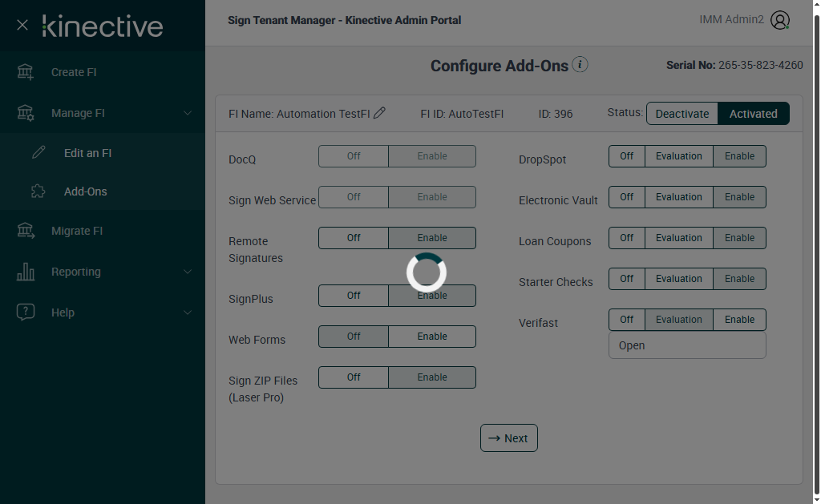The height and width of the screenshot is (504, 821).
Task: Click the Create FI bank icon
Action: tap(25, 72)
